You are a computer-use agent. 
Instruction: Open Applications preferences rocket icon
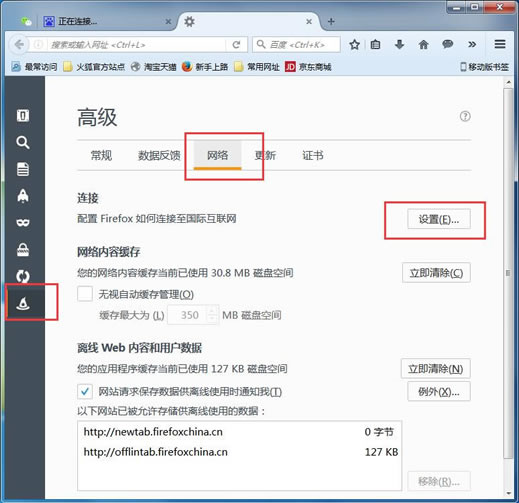pos(23,196)
